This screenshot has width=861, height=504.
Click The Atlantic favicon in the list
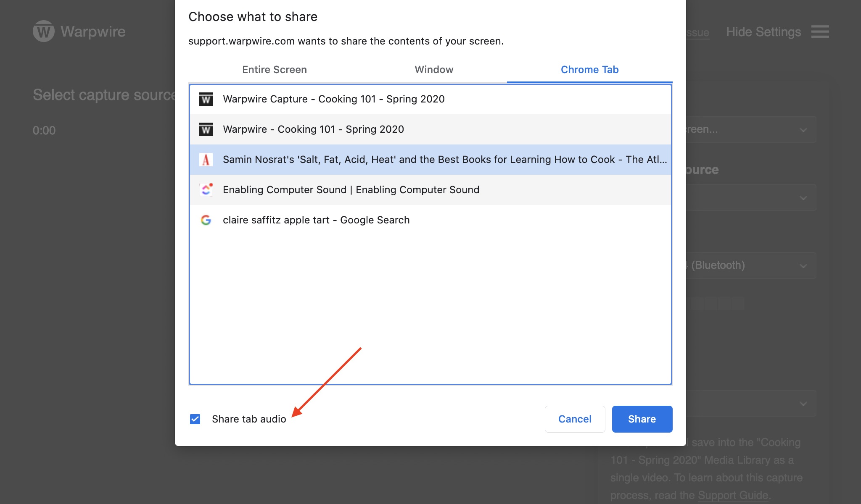206,160
